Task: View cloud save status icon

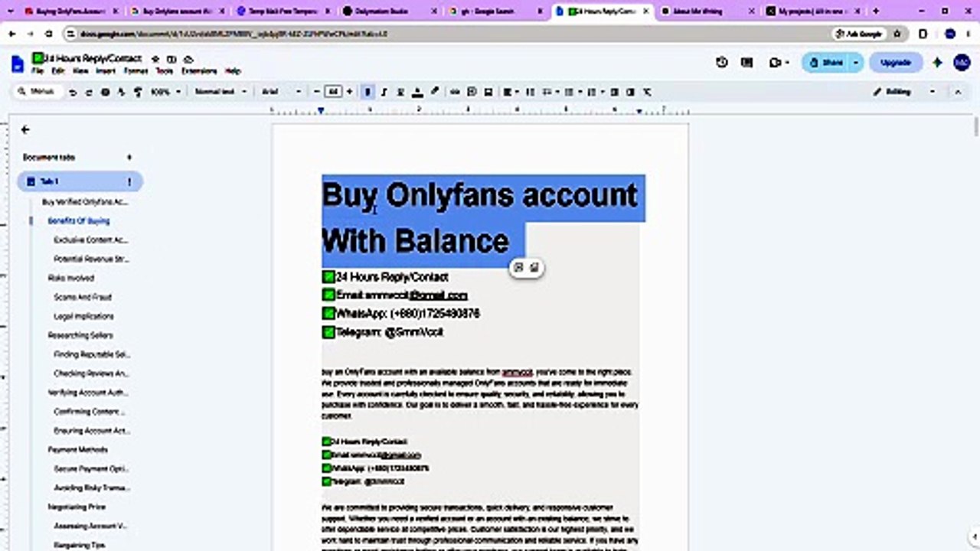Action: click(x=188, y=59)
